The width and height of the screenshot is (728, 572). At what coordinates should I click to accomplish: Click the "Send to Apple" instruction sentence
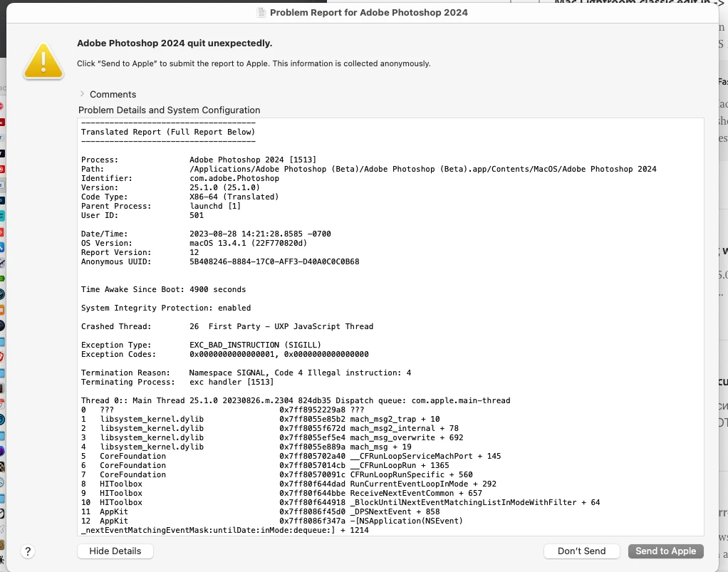(254, 63)
